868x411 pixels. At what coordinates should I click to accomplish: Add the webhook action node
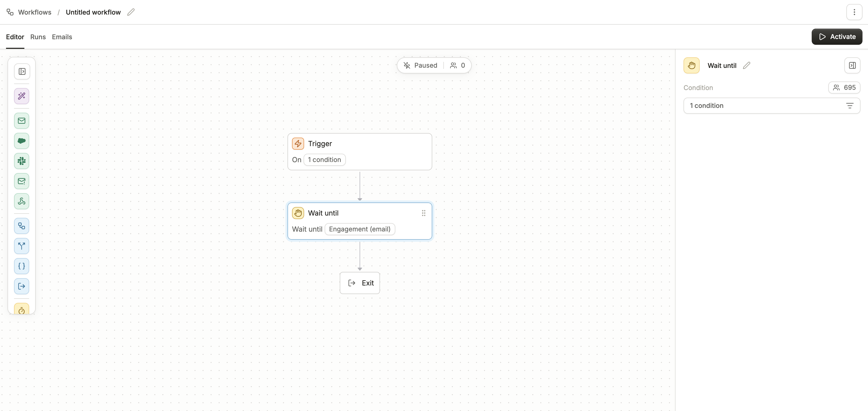tap(22, 201)
